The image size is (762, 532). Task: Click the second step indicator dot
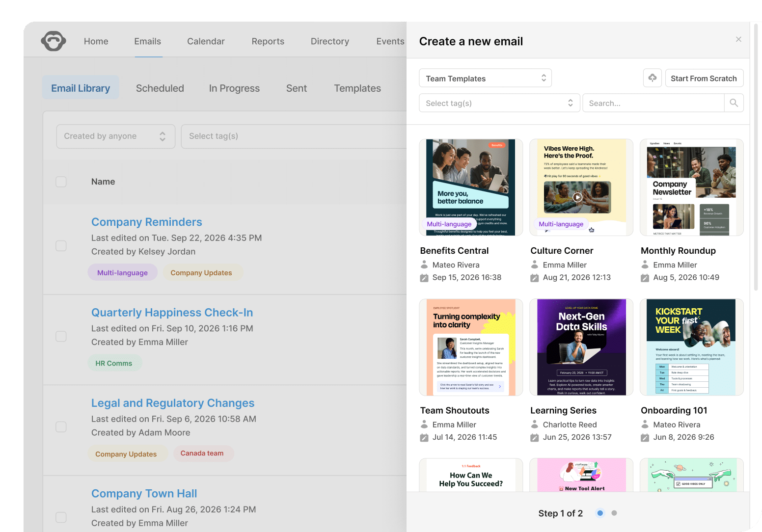(x=614, y=513)
